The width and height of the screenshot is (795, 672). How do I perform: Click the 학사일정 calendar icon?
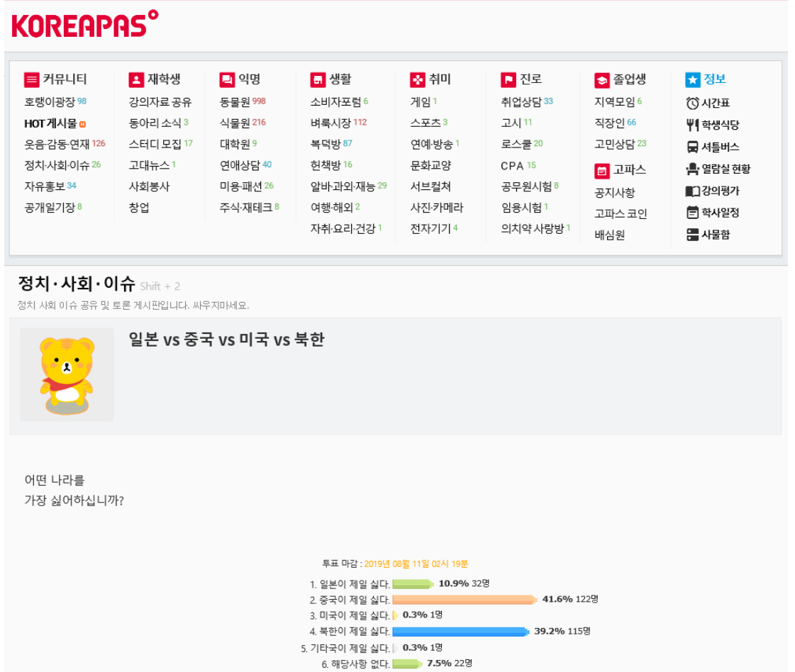pyautogui.click(x=692, y=213)
